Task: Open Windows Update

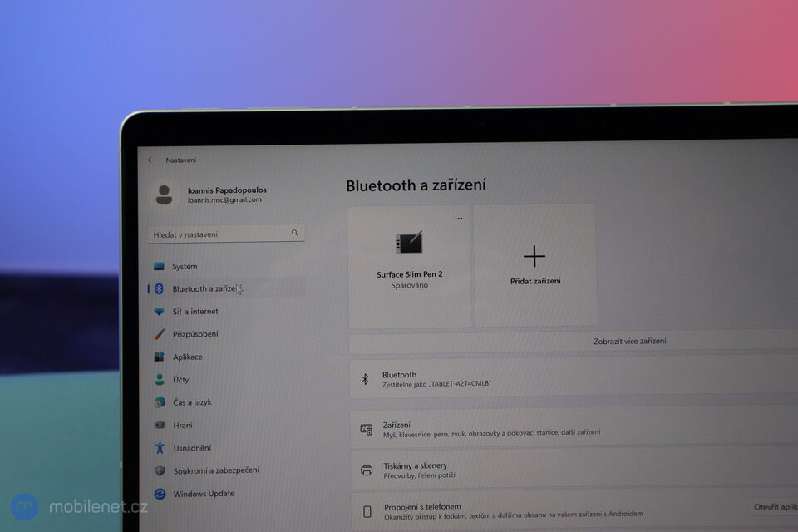Action: click(x=204, y=494)
